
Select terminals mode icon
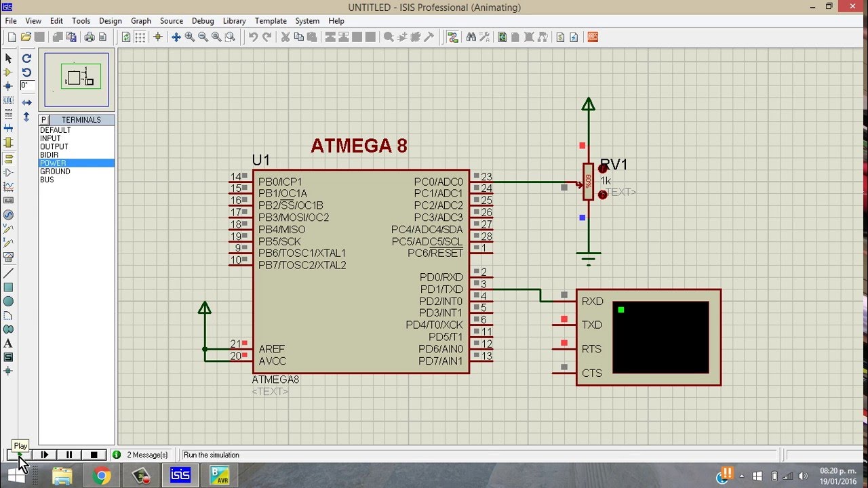pyautogui.click(x=8, y=159)
